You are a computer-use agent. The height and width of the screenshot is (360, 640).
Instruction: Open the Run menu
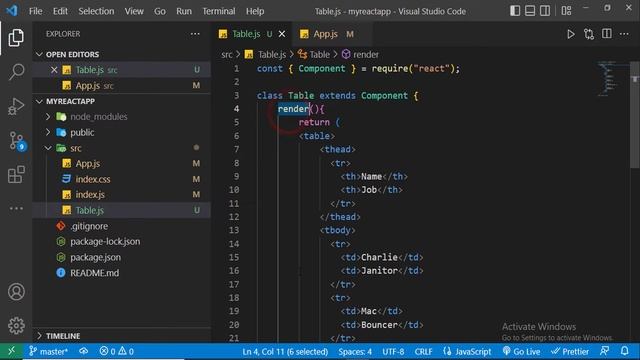coord(184,11)
